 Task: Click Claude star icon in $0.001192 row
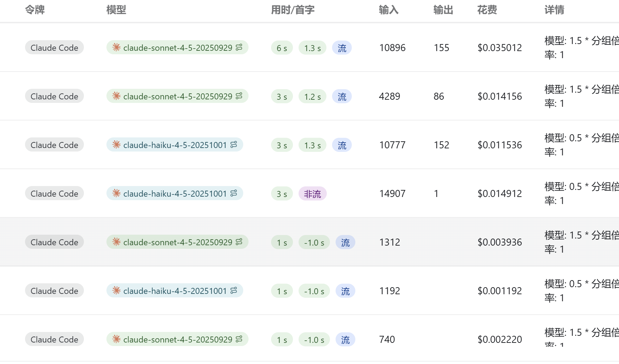coord(116,290)
